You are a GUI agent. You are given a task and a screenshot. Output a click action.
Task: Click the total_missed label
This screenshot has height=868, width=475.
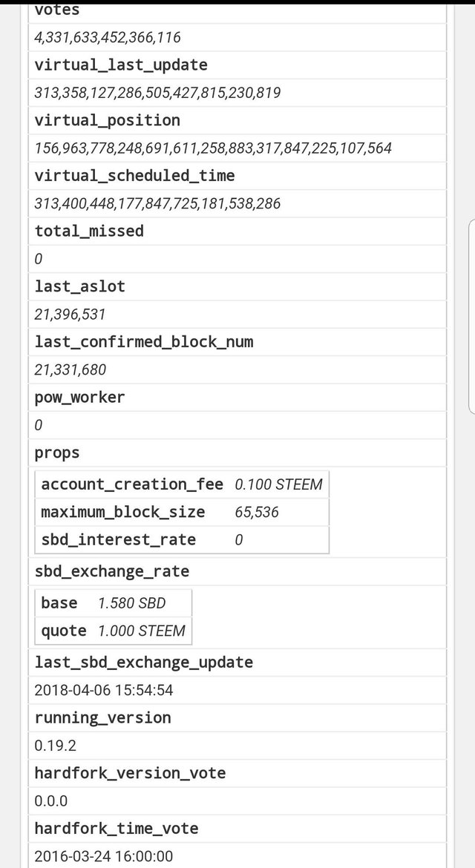[x=89, y=231]
